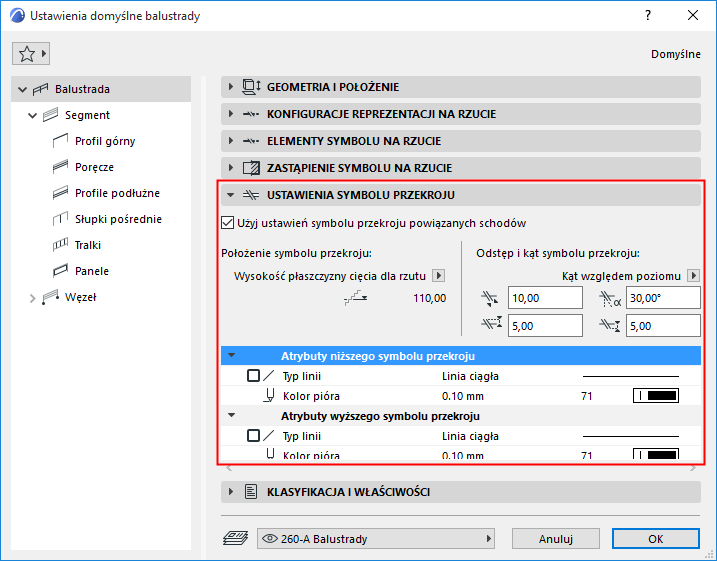Click lower symbol Kolor pióra pen icon

pos(270,395)
